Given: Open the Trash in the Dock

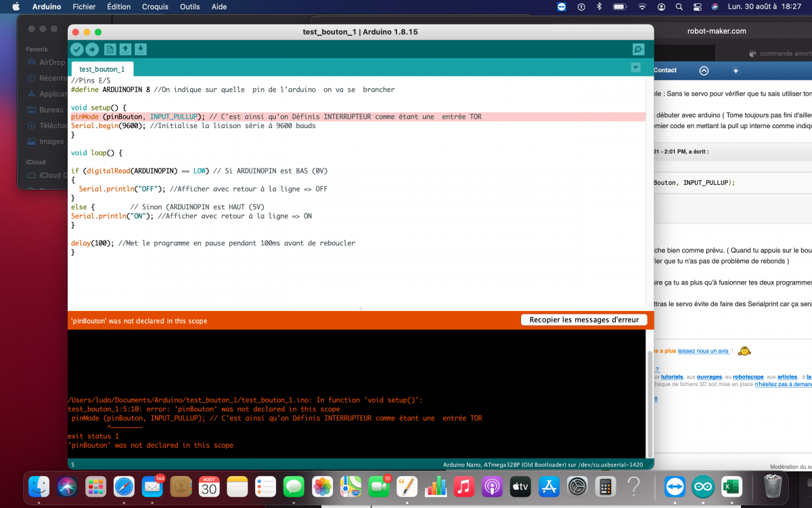Looking at the screenshot, I should [x=772, y=486].
